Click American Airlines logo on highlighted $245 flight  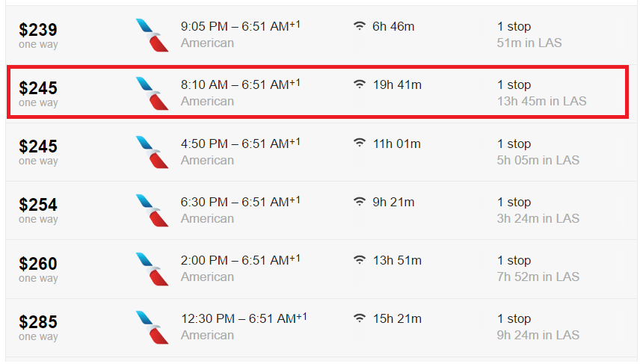click(152, 93)
